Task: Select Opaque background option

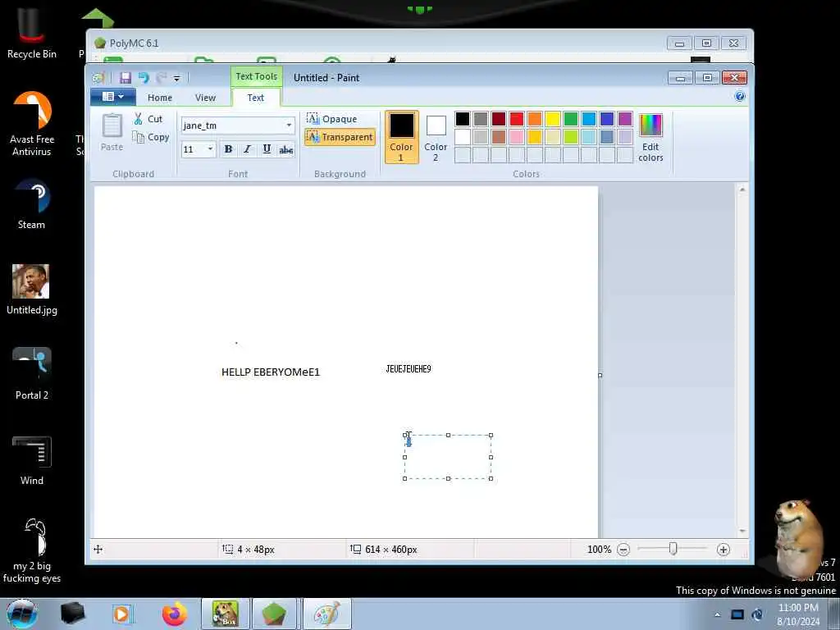Action: pyautogui.click(x=331, y=119)
